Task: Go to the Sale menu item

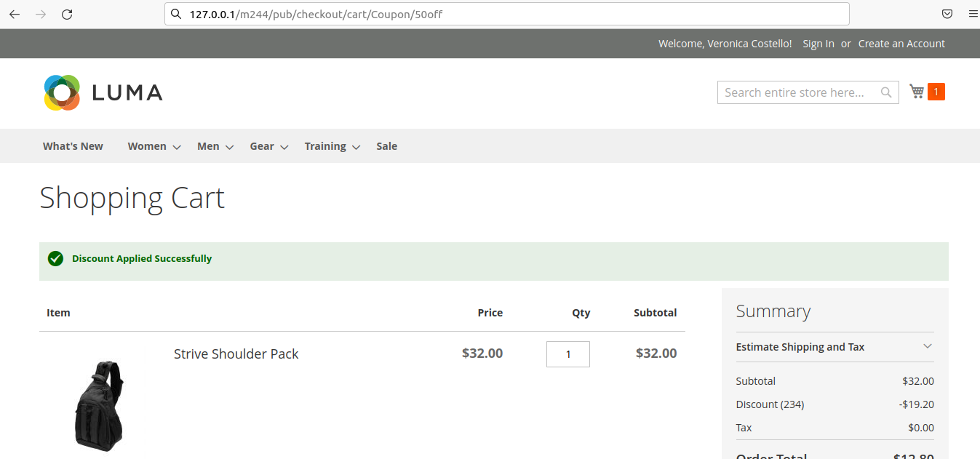Action: point(386,146)
